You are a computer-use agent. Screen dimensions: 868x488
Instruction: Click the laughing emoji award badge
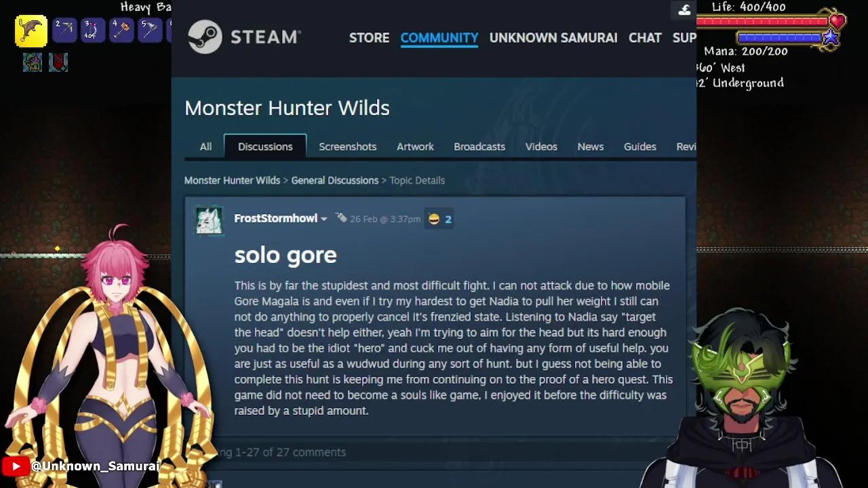439,219
